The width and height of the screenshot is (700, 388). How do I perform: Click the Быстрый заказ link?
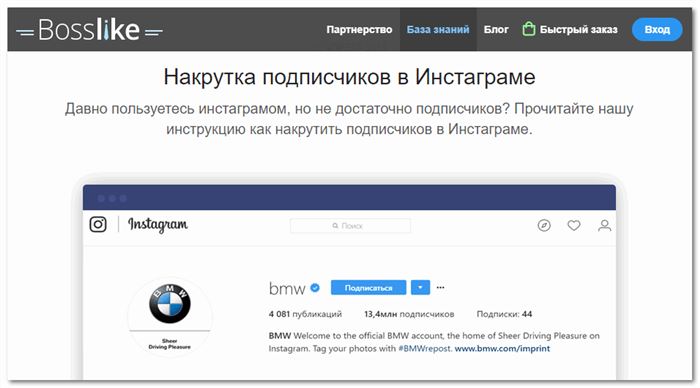579,29
